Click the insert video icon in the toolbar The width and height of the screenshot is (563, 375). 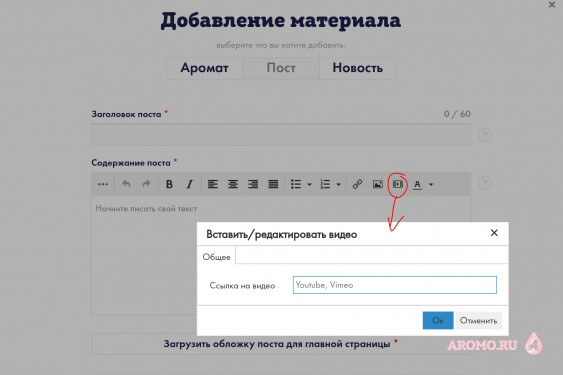tap(398, 184)
